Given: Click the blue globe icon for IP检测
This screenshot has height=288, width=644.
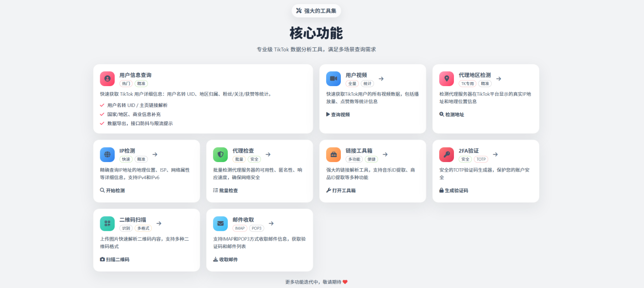Looking at the screenshot, I should tap(107, 154).
